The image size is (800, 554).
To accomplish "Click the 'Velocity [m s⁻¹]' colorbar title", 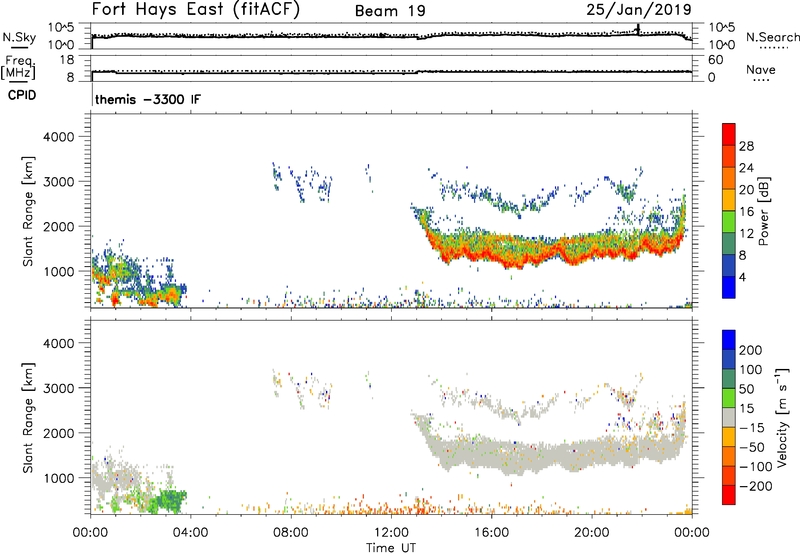I will pos(782,417).
